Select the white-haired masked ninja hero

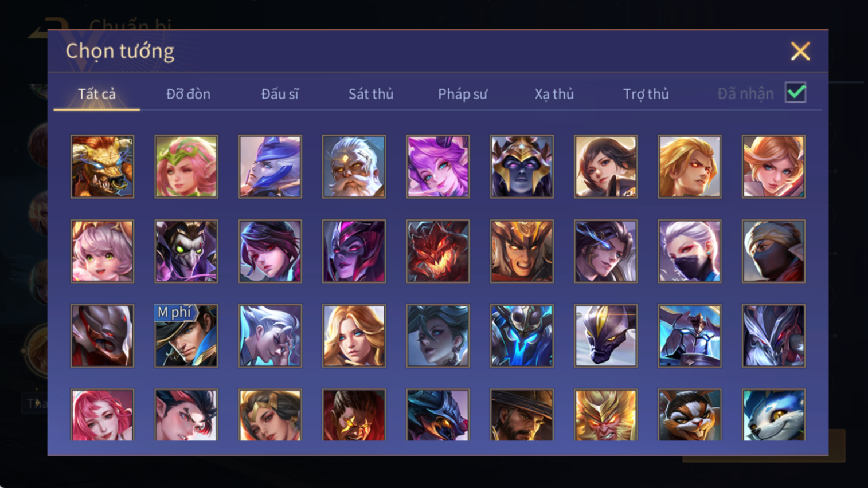690,251
